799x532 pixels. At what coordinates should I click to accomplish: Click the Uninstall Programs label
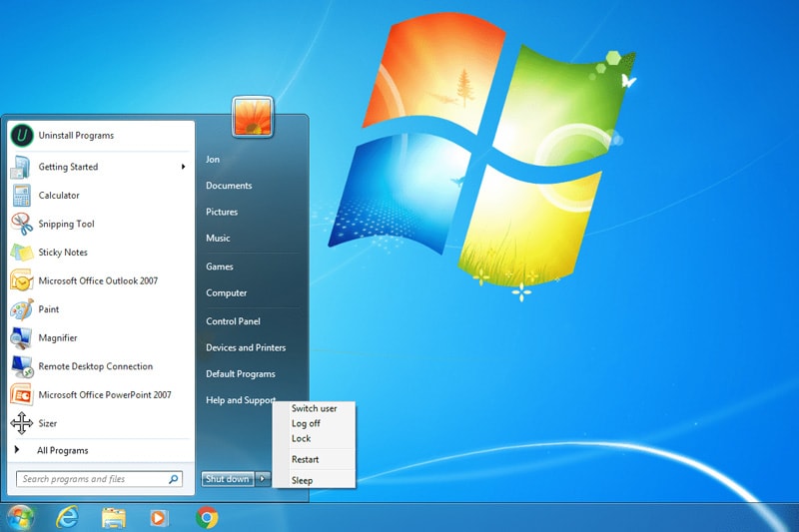click(x=77, y=136)
